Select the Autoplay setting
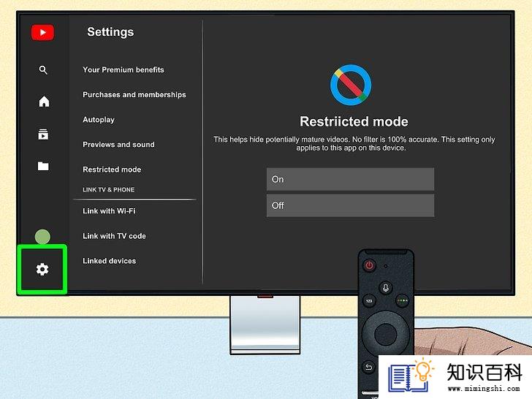 [99, 120]
